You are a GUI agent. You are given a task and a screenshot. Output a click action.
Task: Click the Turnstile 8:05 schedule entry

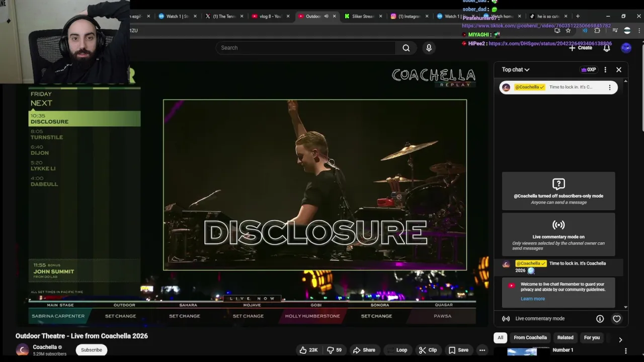[47, 135]
